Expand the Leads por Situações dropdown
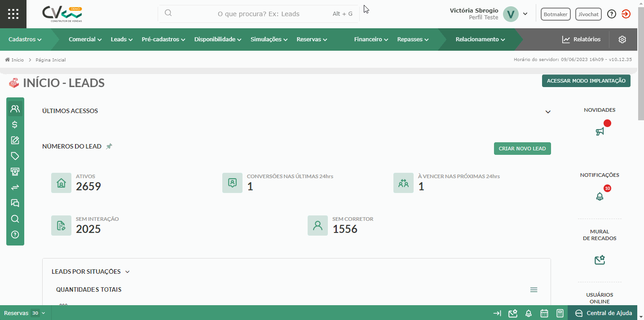 click(x=128, y=272)
